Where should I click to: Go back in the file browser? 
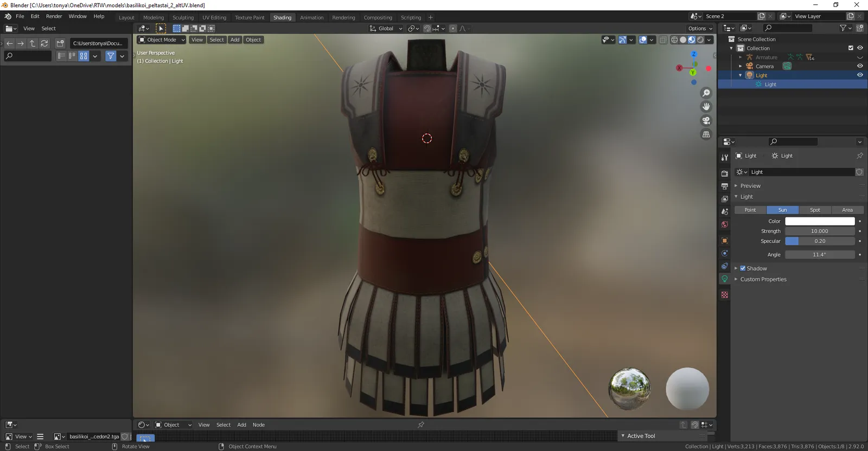tap(10, 43)
